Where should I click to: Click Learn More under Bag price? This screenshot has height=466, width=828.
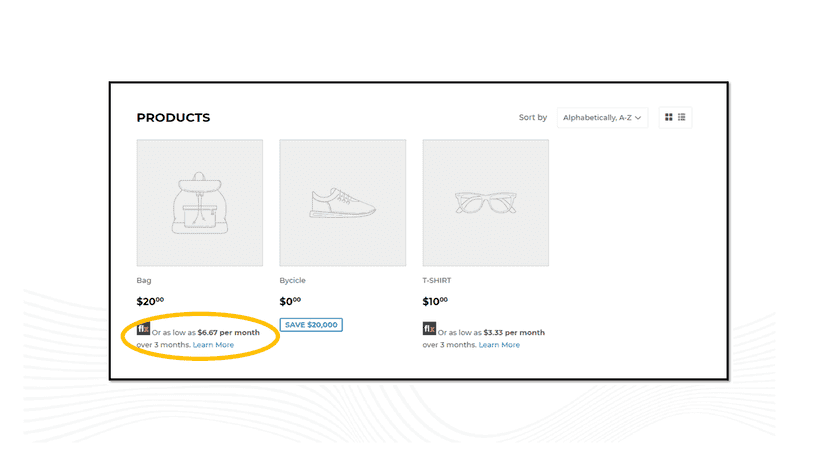coord(213,345)
